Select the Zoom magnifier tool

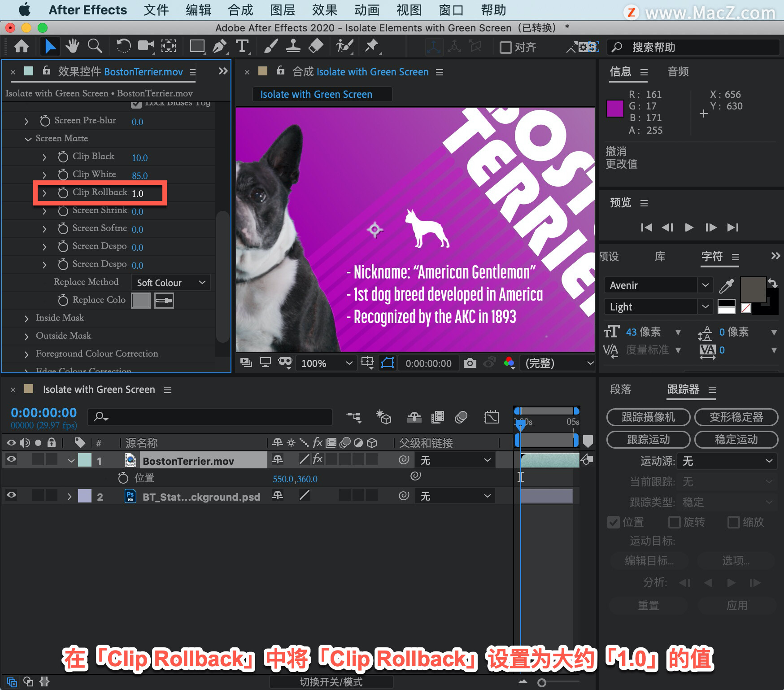(95, 46)
